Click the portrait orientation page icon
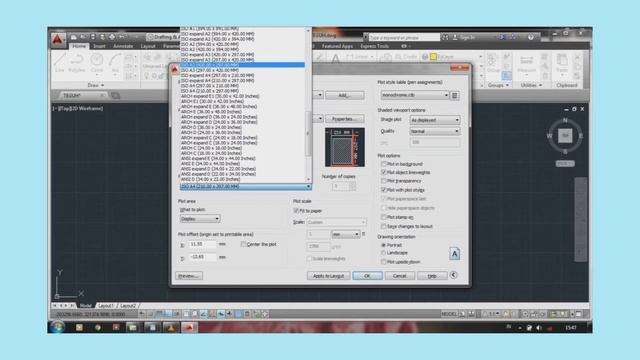This screenshot has height=360, width=640. point(454,254)
